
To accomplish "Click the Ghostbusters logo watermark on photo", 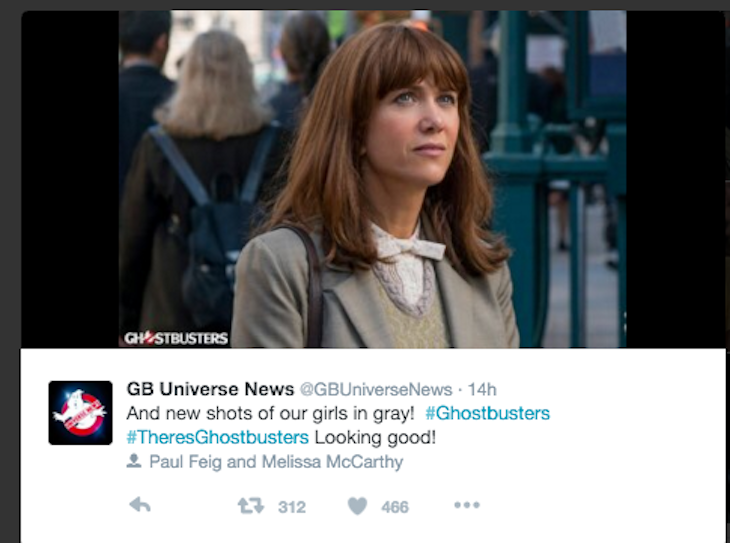I will click(176, 338).
